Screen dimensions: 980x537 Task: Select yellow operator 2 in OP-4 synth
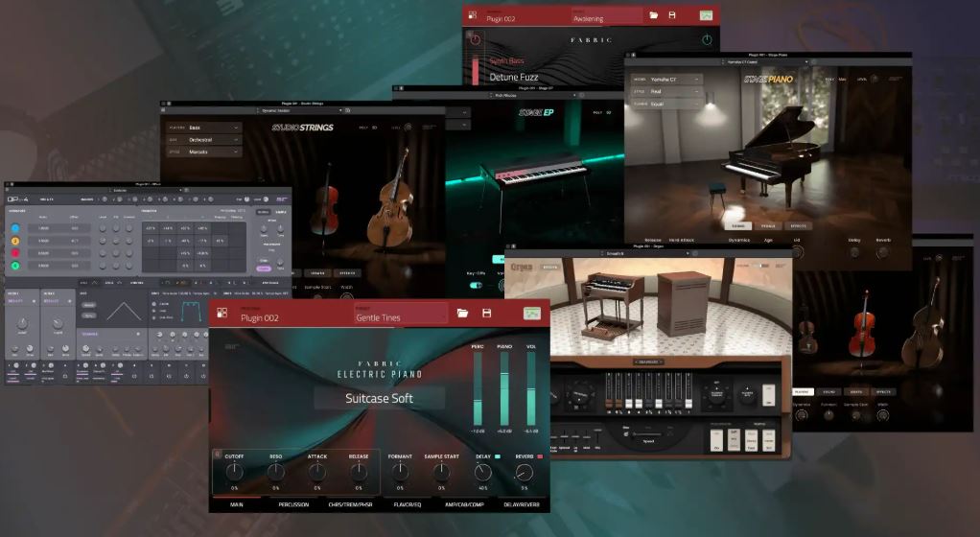coord(15,241)
